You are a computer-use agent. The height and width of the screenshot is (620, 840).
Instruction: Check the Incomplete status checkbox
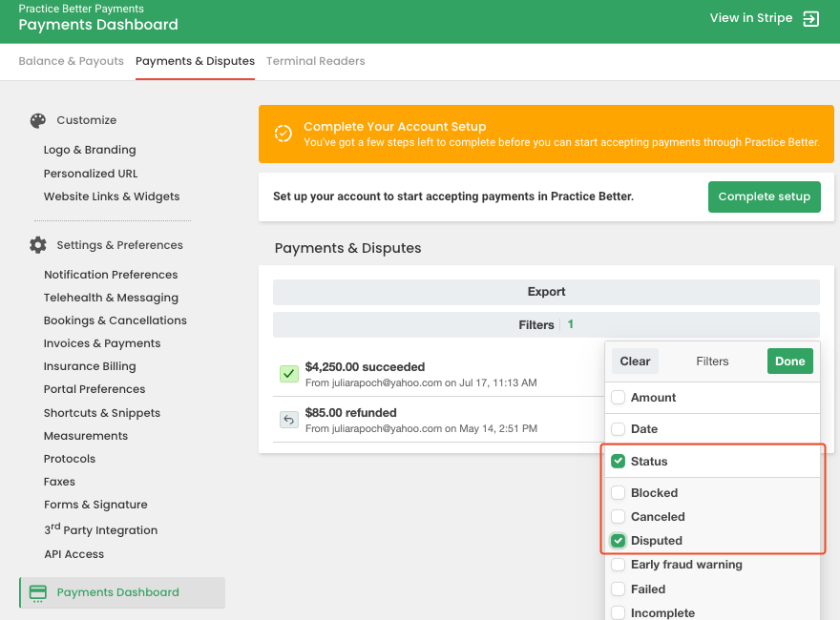619,612
